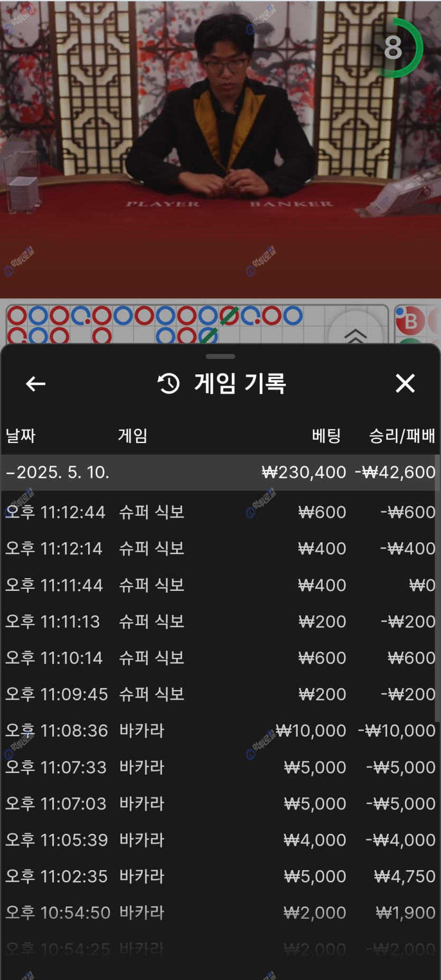Open the 10:54:50 바카라 record
The height and width of the screenshot is (980, 441).
(x=220, y=913)
